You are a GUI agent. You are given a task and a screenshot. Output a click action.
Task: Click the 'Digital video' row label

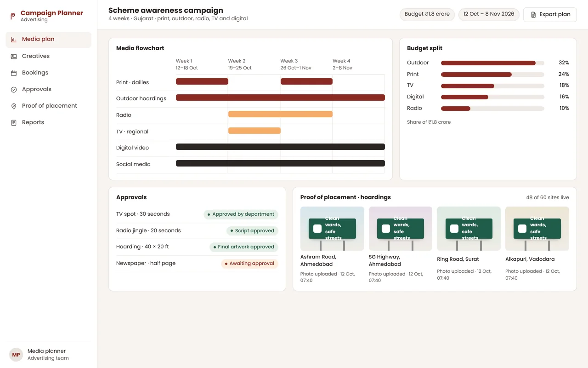tap(132, 148)
